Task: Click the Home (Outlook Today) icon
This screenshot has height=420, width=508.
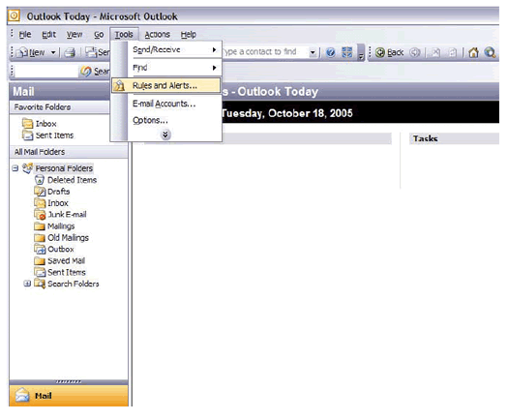Action: (x=473, y=52)
